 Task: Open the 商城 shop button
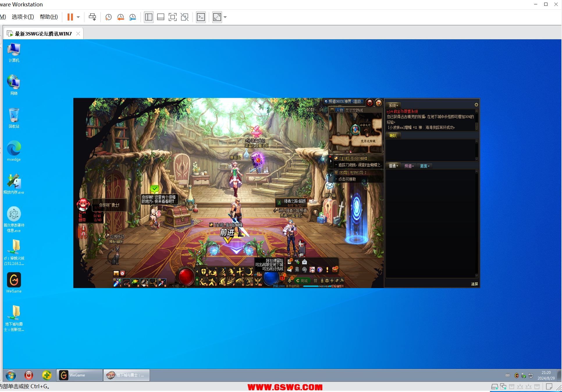302,281
